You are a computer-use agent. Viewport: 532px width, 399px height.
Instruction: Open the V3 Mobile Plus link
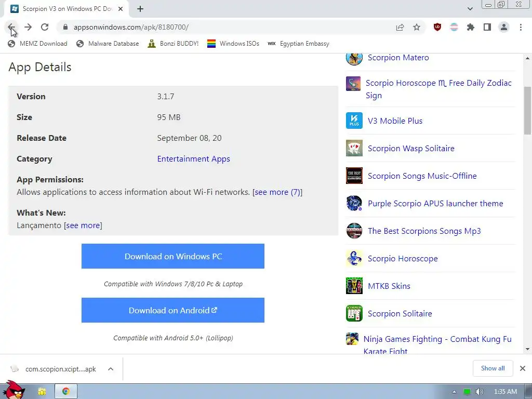point(395,121)
